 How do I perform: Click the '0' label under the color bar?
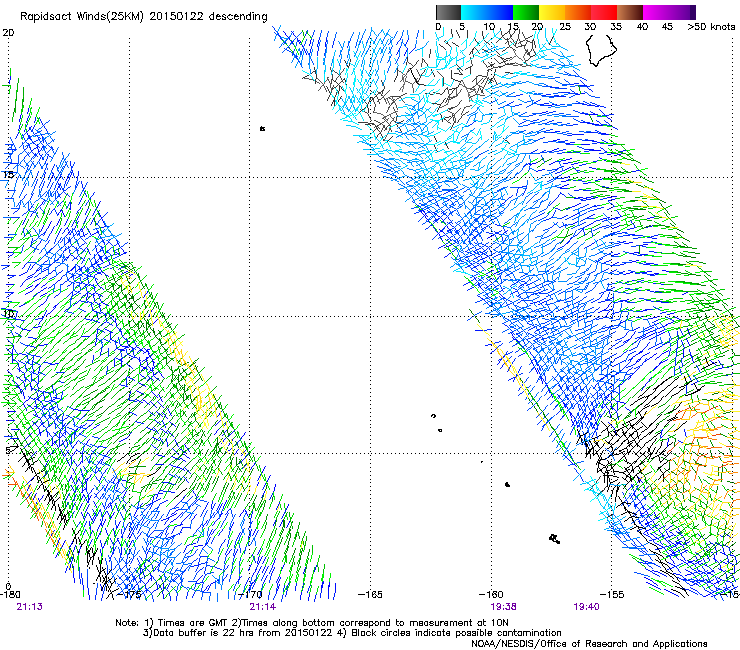438,26
